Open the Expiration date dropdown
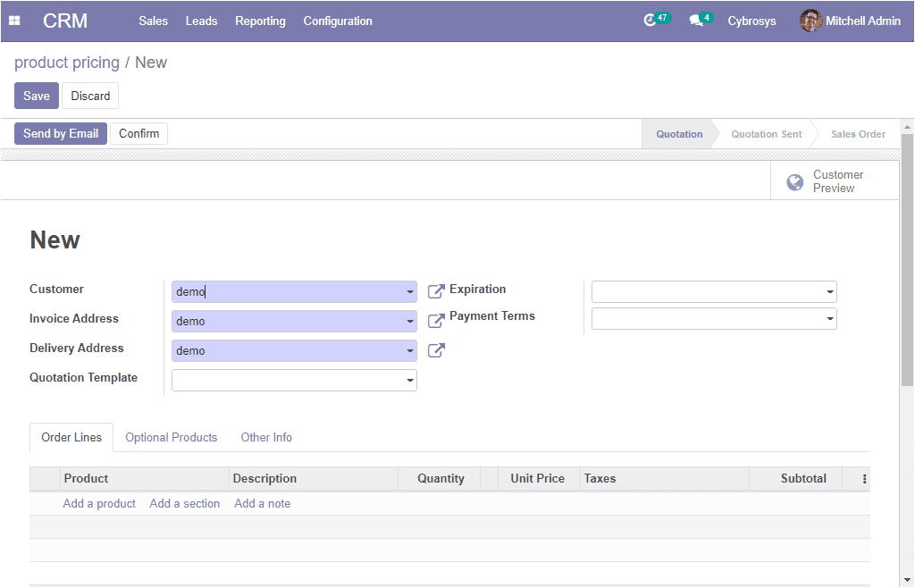Viewport: 915px width, 588px height. coord(830,292)
